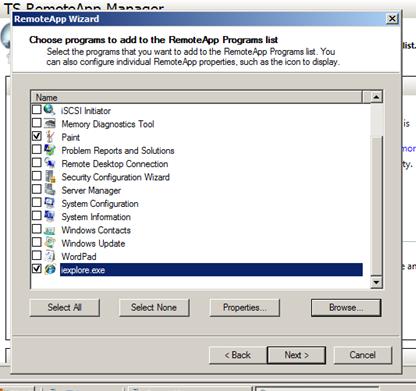Tick the System Information checkbox
Screen dimensions: 416x391
pyautogui.click(x=37, y=216)
